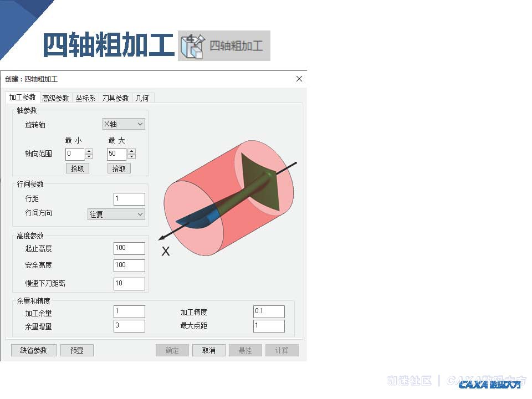Viewport: 532px width, 399px height.
Task: Switch to the 高级参数 tab
Action: 55,98
